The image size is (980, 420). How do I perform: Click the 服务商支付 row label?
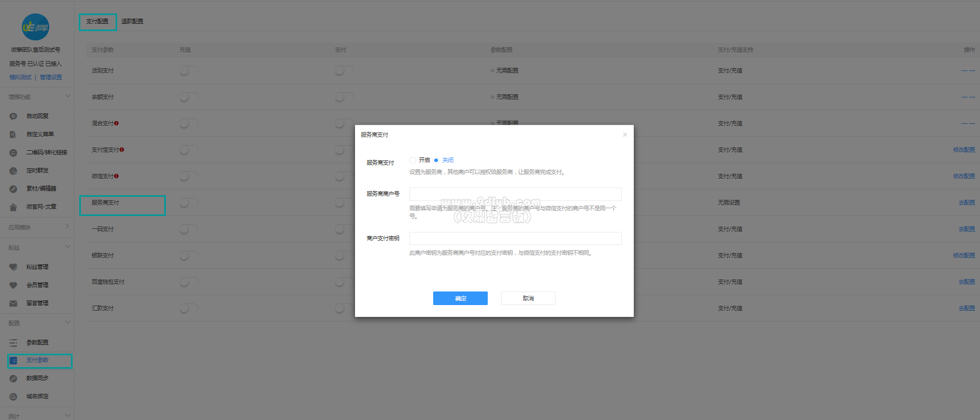105,202
